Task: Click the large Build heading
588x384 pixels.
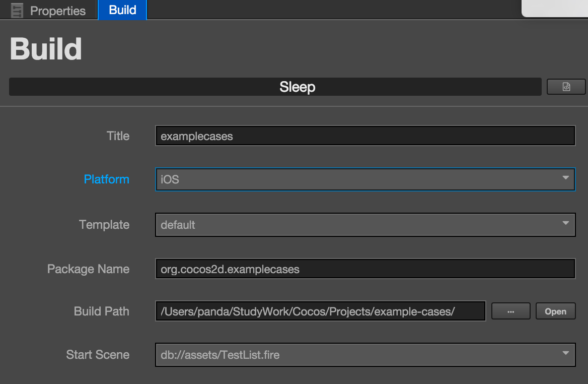Action: pyautogui.click(x=46, y=49)
